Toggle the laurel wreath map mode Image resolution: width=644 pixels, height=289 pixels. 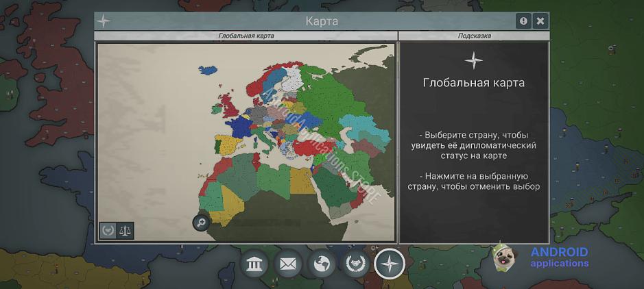108,230
